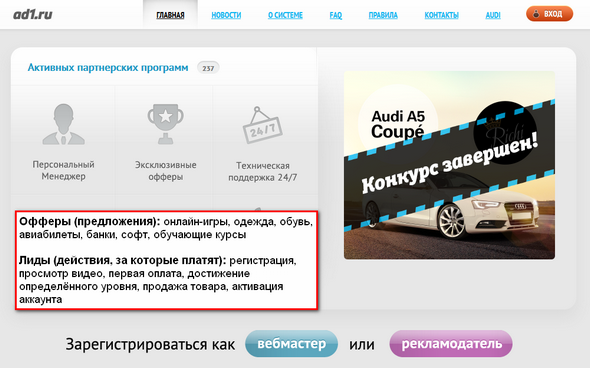Open the Правила page
This screenshot has width=590, height=368.
(x=383, y=15)
